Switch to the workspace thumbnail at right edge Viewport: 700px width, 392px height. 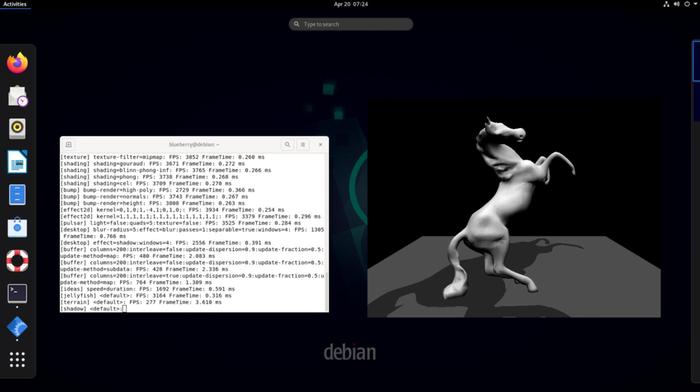696,61
